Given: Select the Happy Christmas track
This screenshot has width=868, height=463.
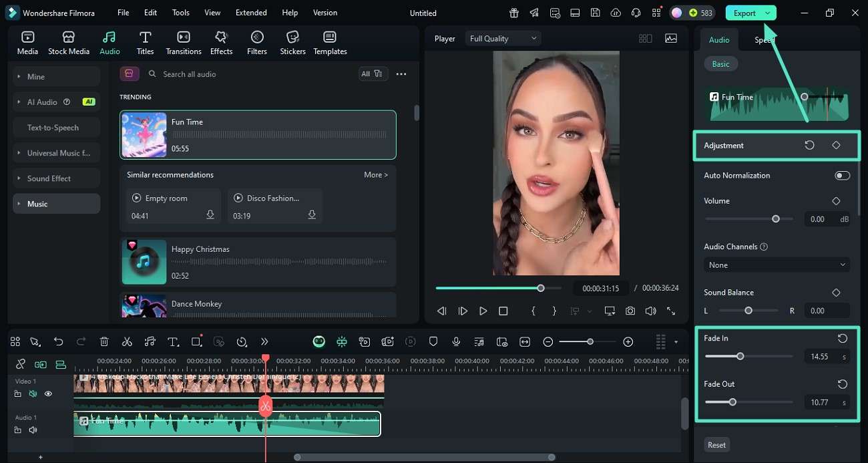Looking at the screenshot, I should 258,261.
